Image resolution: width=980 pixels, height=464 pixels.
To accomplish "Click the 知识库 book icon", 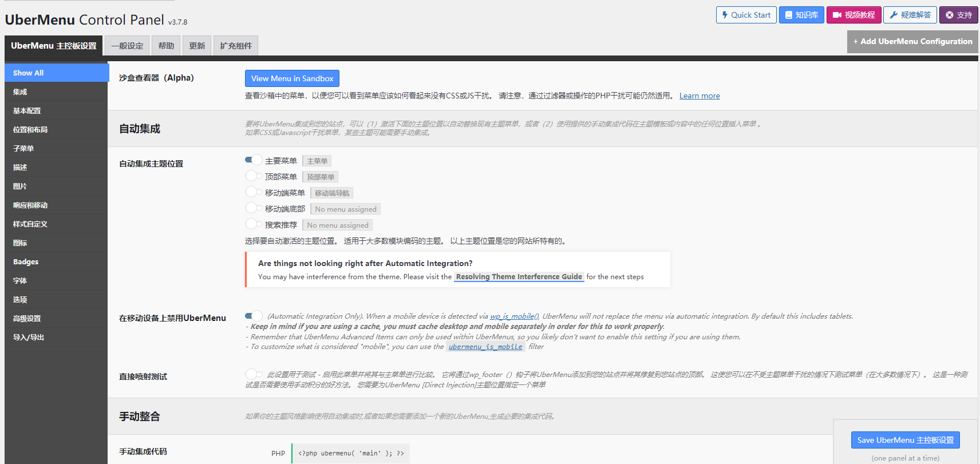I will coord(789,15).
